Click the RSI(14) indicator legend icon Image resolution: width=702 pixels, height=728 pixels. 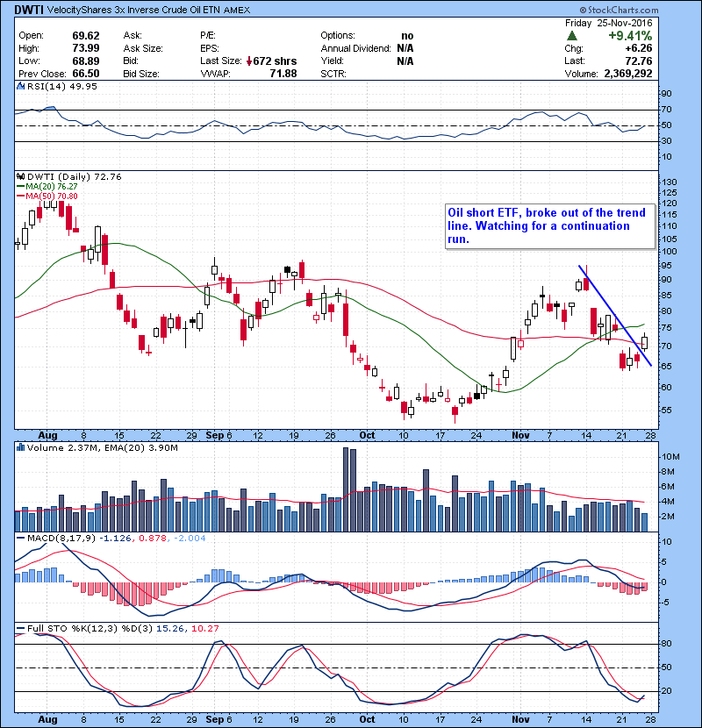point(20,86)
